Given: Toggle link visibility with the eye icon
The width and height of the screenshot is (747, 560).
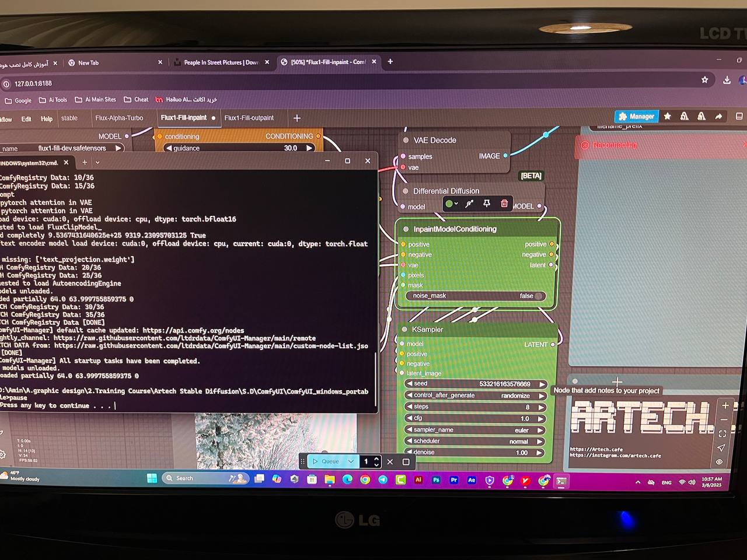Looking at the screenshot, I should [719, 462].
